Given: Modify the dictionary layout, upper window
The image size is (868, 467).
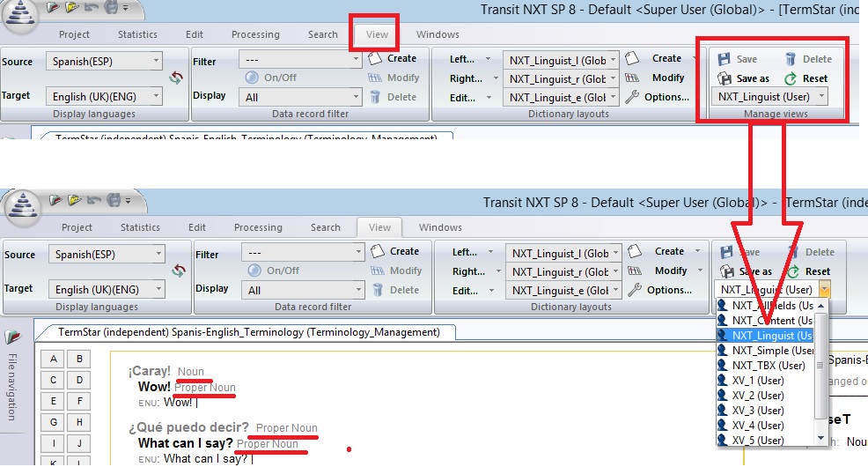Looking at the screenshot, I should (x=655, y=78).
